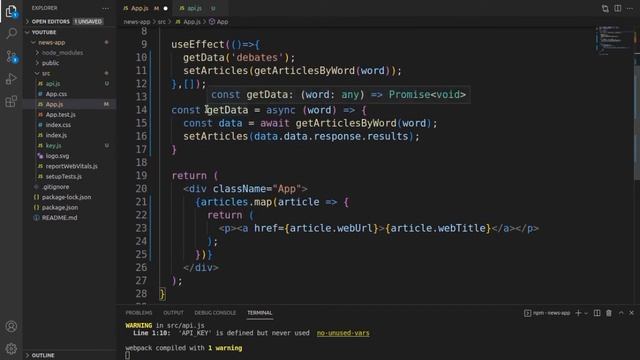Click src in the breadcrumb
The height and width of the screenshot is (360, 640).
tap(162, 22)
